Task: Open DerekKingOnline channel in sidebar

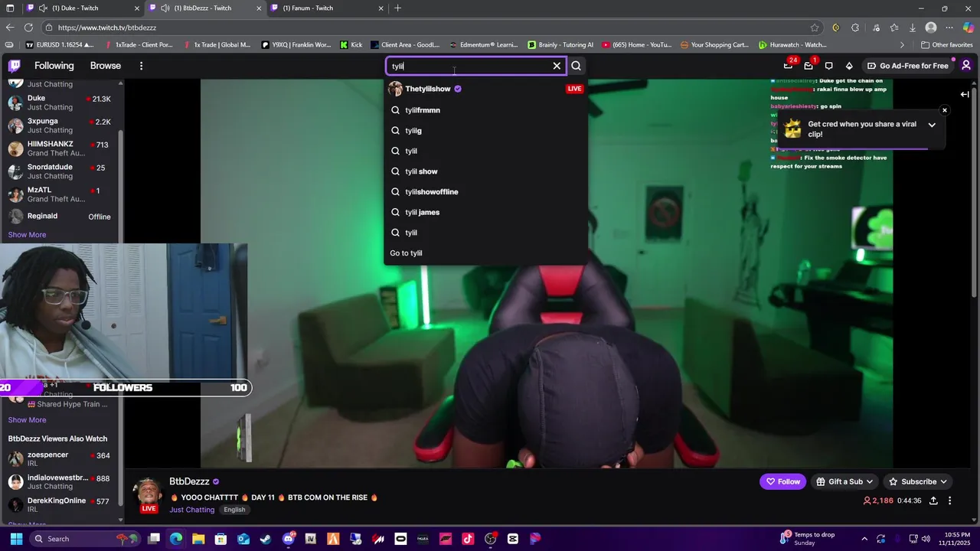Action: click(x=60, y=505)
